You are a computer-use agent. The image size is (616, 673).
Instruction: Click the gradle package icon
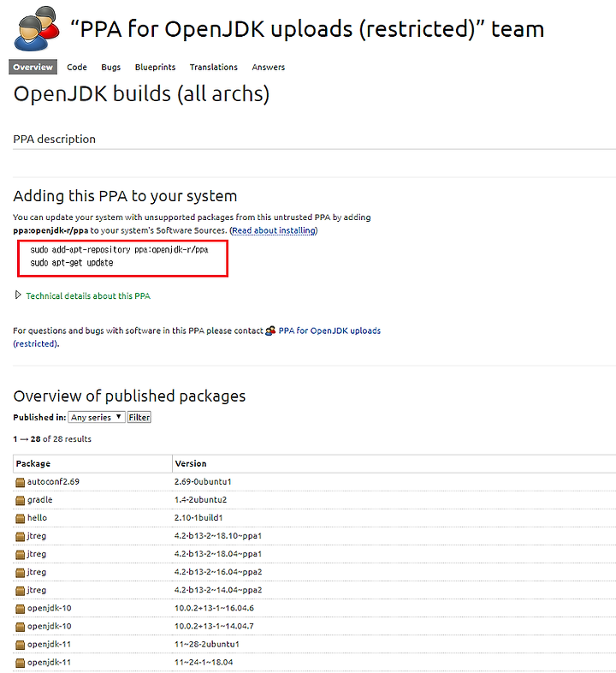tap(21, 500)
